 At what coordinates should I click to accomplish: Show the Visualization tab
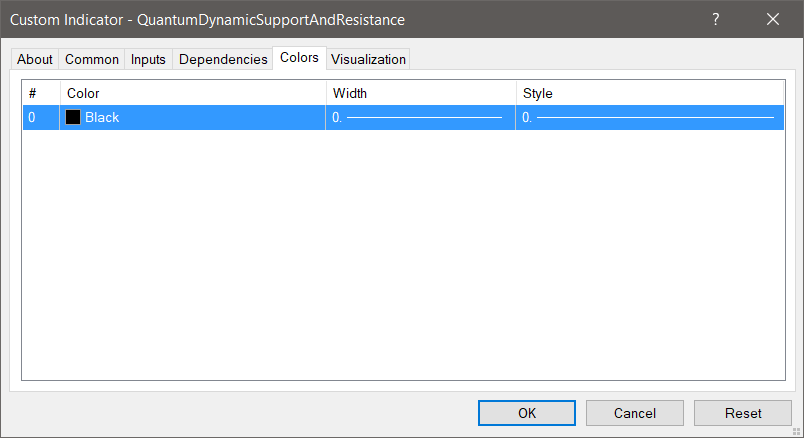(368, 59)
